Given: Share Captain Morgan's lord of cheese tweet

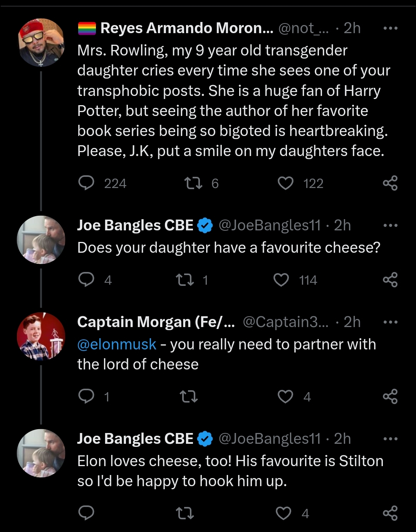Looking at the screenshot, I should pyautogui.click(x=390, y=396).
